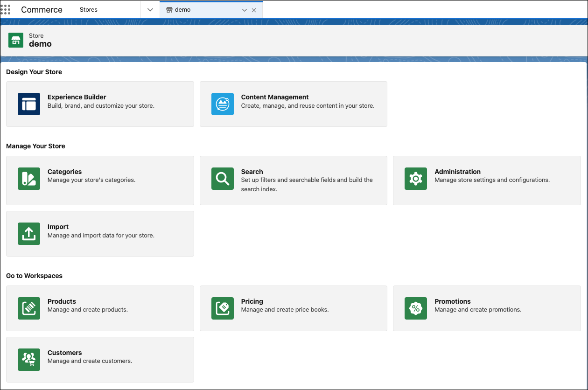Click the Promotions percent icon
This screenshot has width=588, height=390.
pyautogui.click(x=416, y=308)
